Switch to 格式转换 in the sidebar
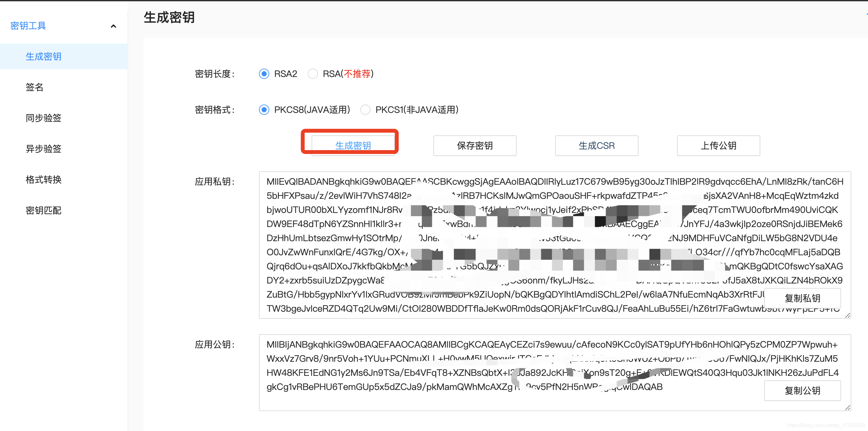This screenshot has height=431, width=868. tap(44, 179)
